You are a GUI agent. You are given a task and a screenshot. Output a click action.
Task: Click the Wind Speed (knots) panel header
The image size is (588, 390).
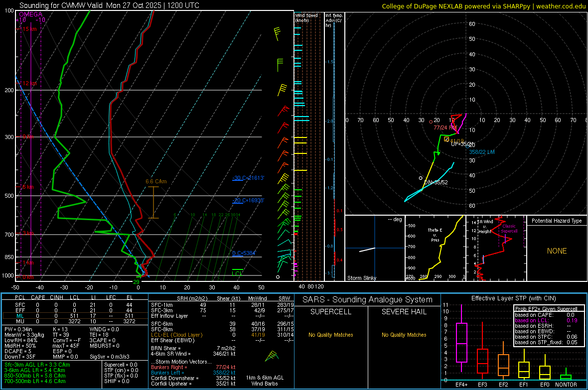[x=306, y=17]
